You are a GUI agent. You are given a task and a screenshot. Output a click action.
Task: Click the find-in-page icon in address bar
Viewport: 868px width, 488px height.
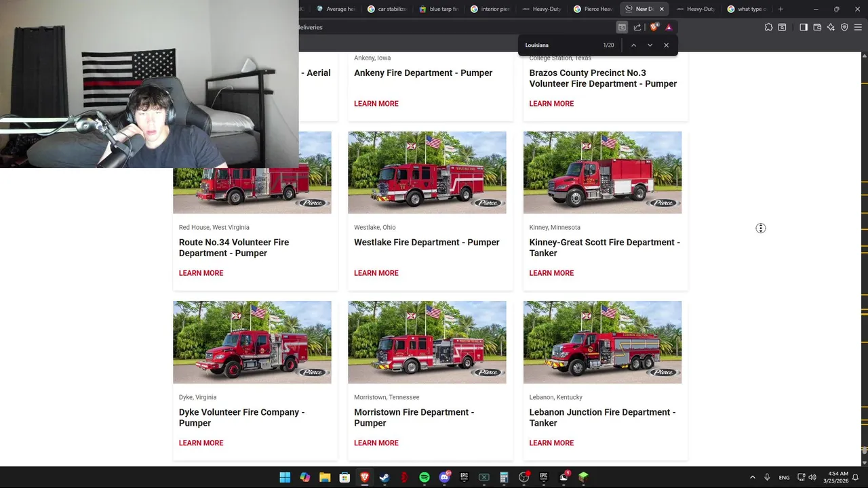coord(622,27)
